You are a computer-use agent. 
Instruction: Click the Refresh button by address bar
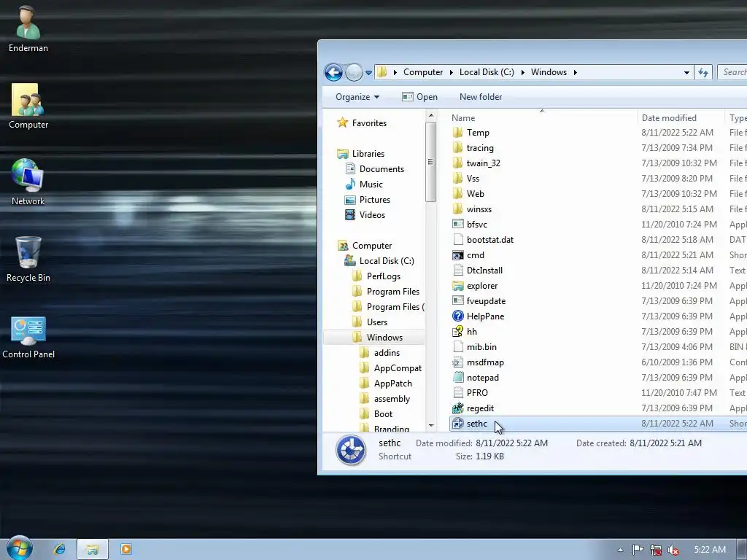click(703, 72)
